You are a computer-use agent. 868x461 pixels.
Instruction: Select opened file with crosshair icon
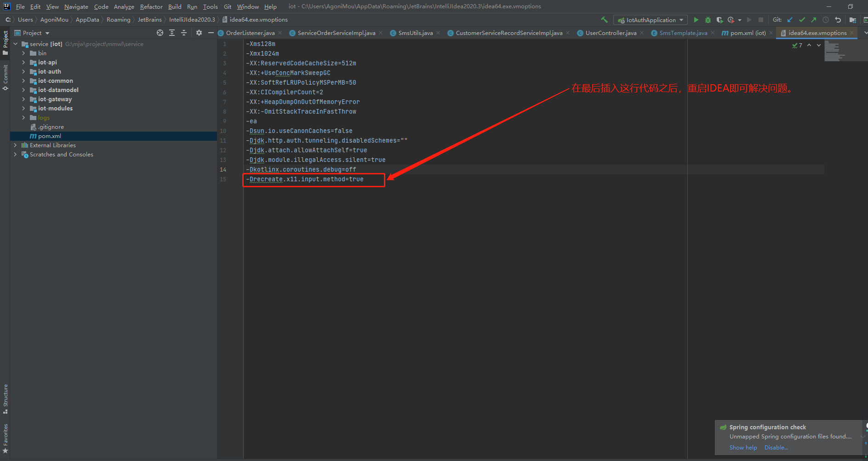tap(160, 33)
